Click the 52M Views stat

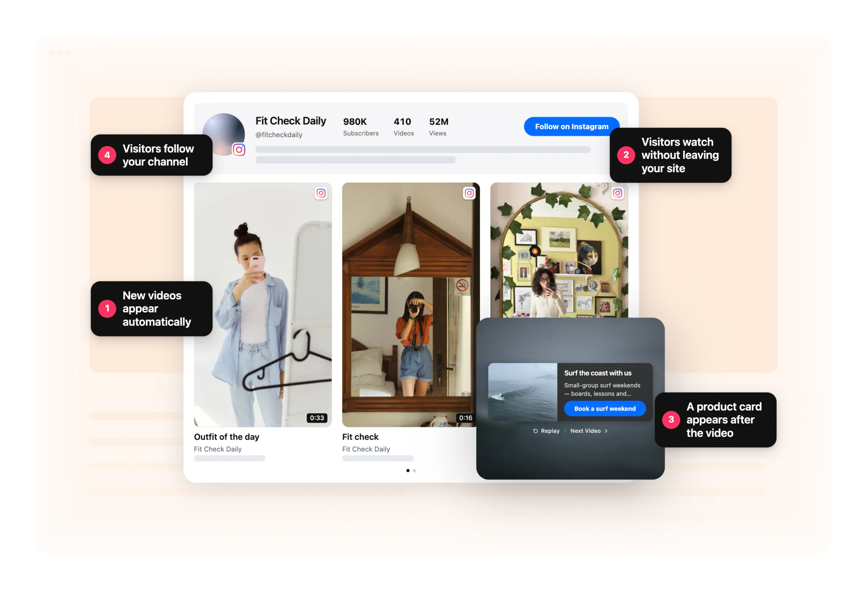pyautogui.click(x=438, y=127)
